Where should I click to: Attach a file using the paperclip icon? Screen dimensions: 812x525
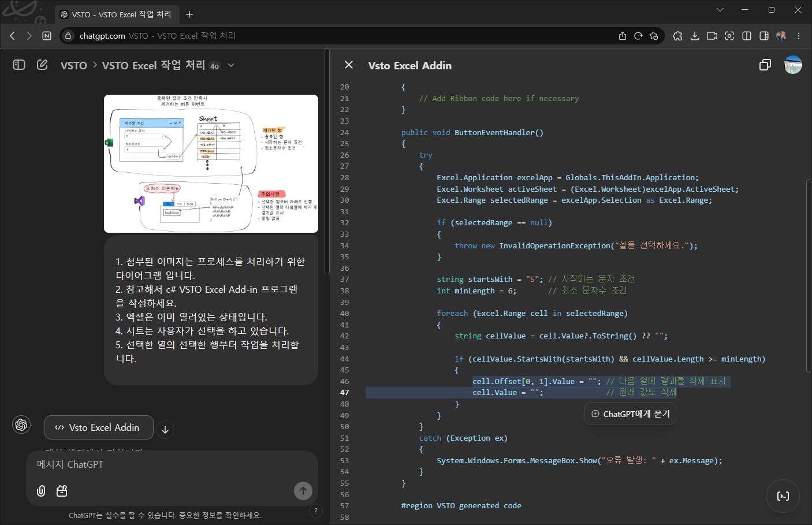(41, 491)
